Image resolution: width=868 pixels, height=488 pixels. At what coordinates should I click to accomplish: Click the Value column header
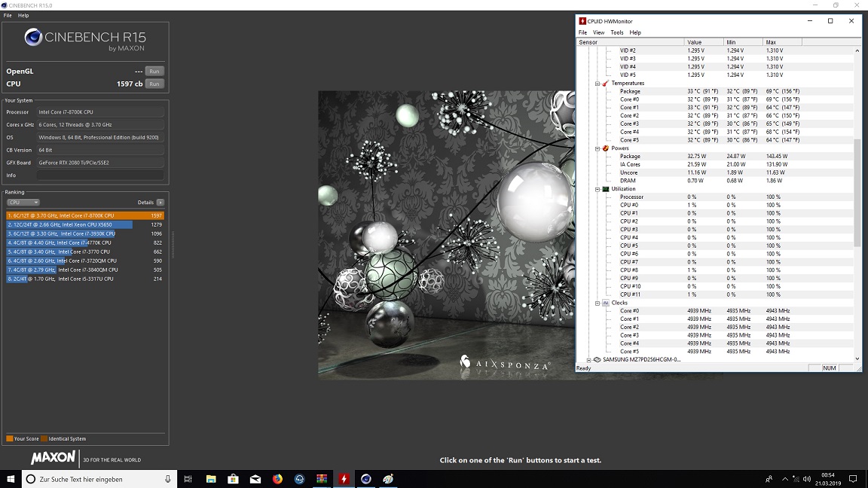coord(704,42)
